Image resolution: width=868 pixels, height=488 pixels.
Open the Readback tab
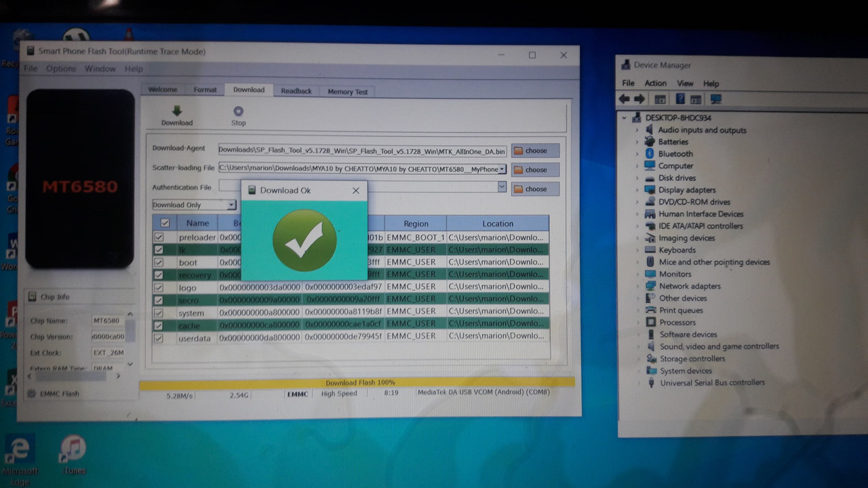coord(296,91)
